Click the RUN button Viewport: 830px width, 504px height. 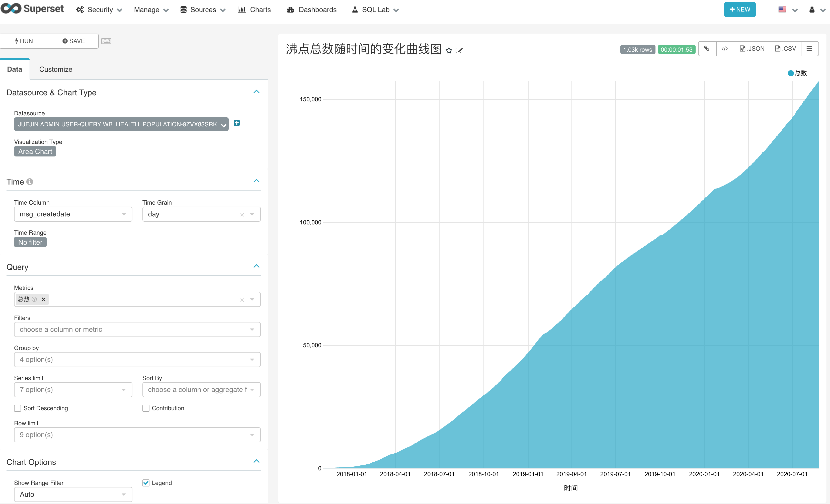point(24,41)
